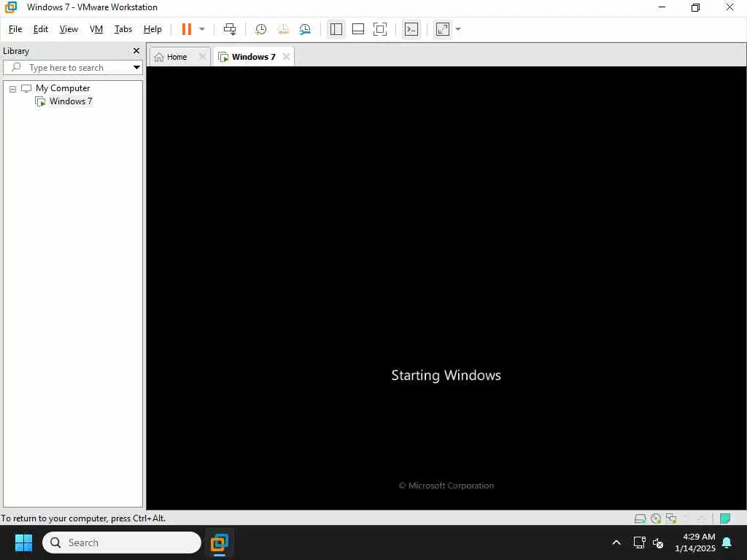Open the Edit menu
747x560 pixels.
click(x=41, y=29)
